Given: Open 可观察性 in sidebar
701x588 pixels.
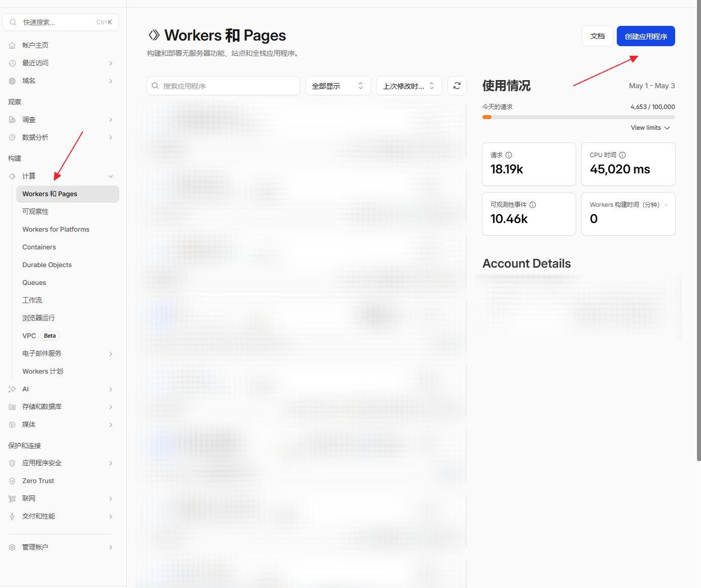Looking at the screenshot, I should coord(36,212).
